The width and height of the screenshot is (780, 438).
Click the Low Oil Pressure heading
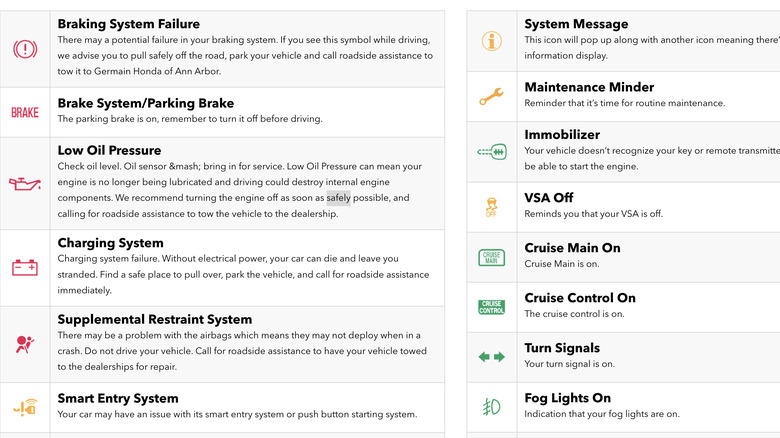pos(109,151)
